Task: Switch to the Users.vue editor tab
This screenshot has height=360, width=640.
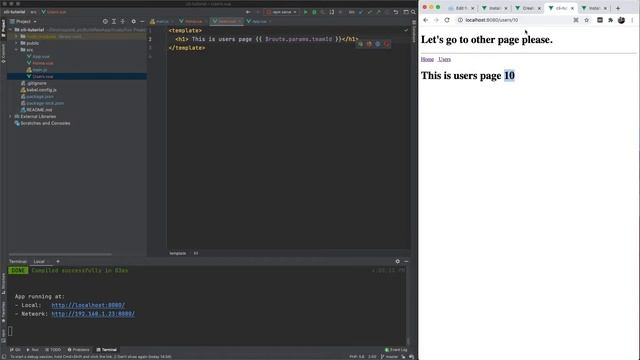Action: (227, 21)
